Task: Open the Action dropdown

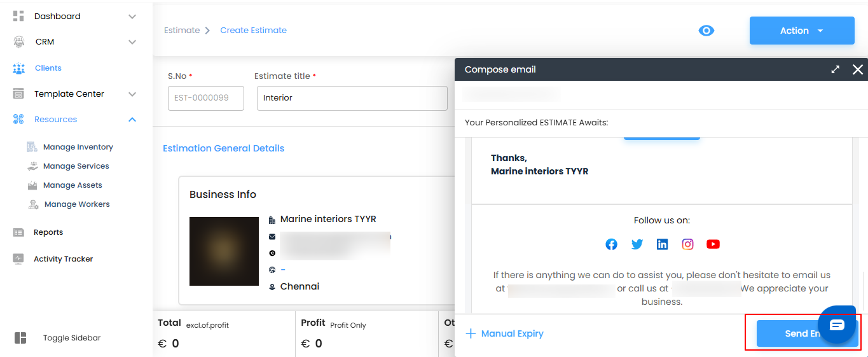Action: coord(801,31)
